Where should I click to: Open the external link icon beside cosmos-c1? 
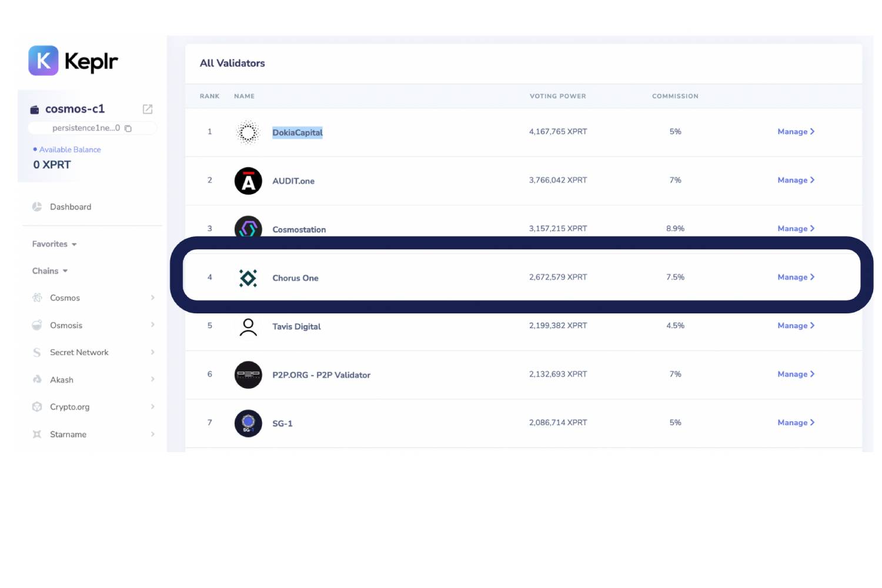pyautogui.click(x=148, y=109)
